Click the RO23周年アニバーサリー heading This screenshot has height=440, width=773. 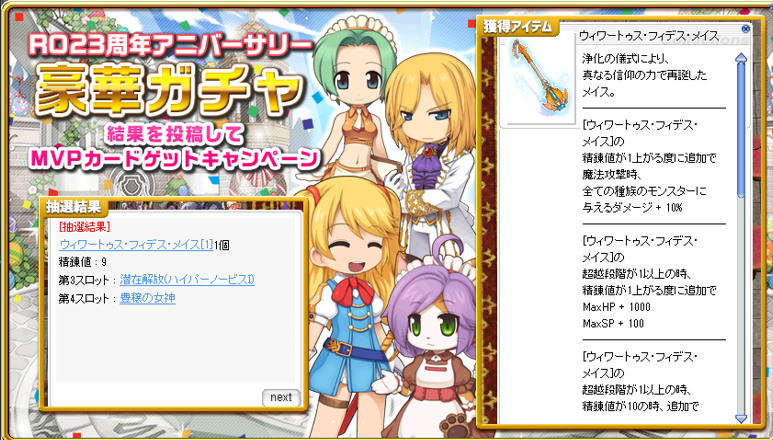pyautogui.click(x=168, y=45)
